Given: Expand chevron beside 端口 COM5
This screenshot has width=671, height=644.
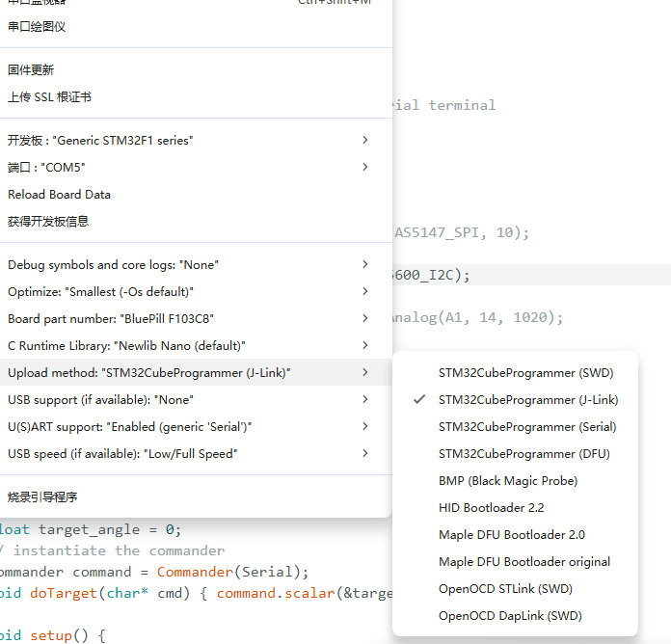Looking at the screenshot, I should click(364, 167).
